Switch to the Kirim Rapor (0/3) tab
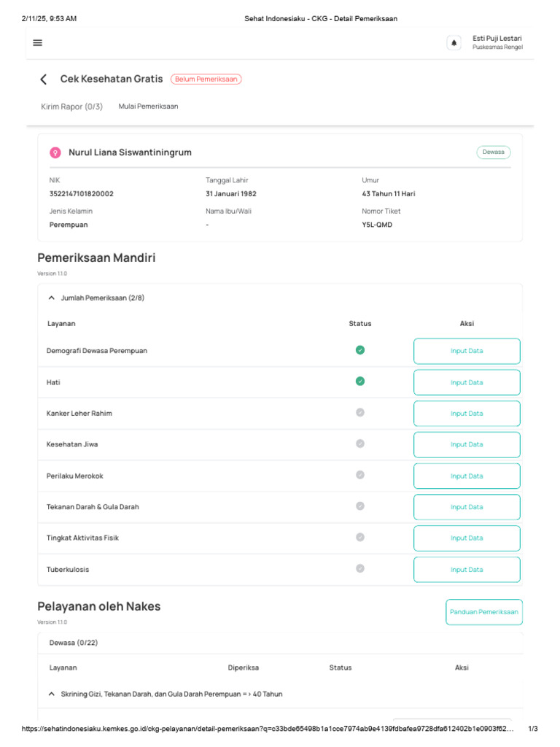The height and width of the screenshot is (747, 560). 72,107
